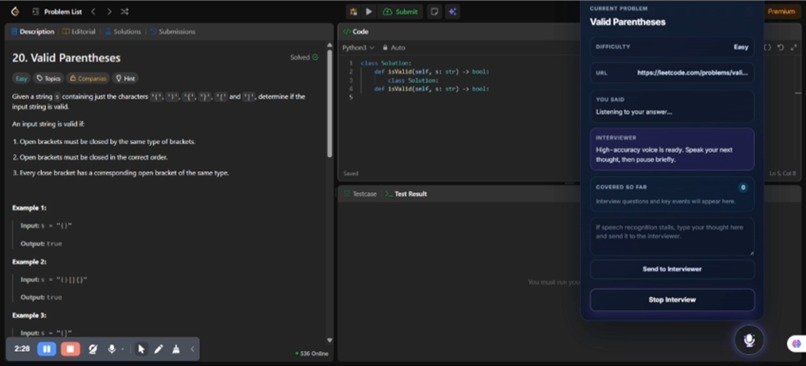The height and width of the screenshot is (366, 806).
Task: Open the notes icon next to Submit
Action: 434,11
